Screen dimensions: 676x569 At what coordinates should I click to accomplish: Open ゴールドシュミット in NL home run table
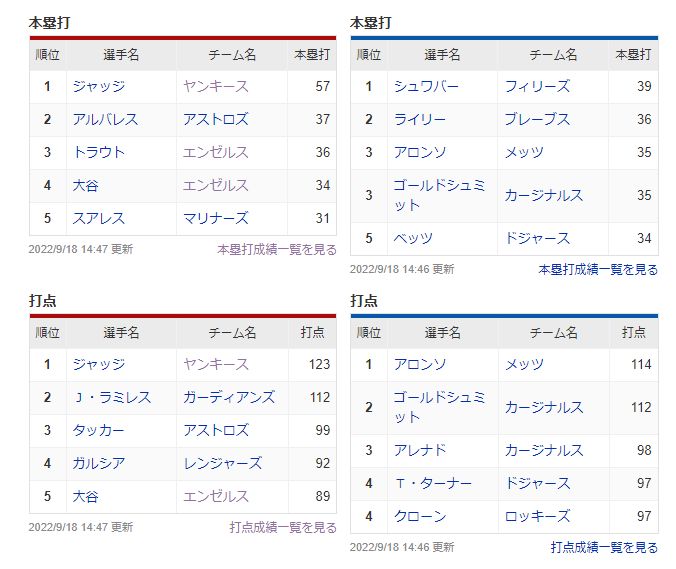coord(439,195)
